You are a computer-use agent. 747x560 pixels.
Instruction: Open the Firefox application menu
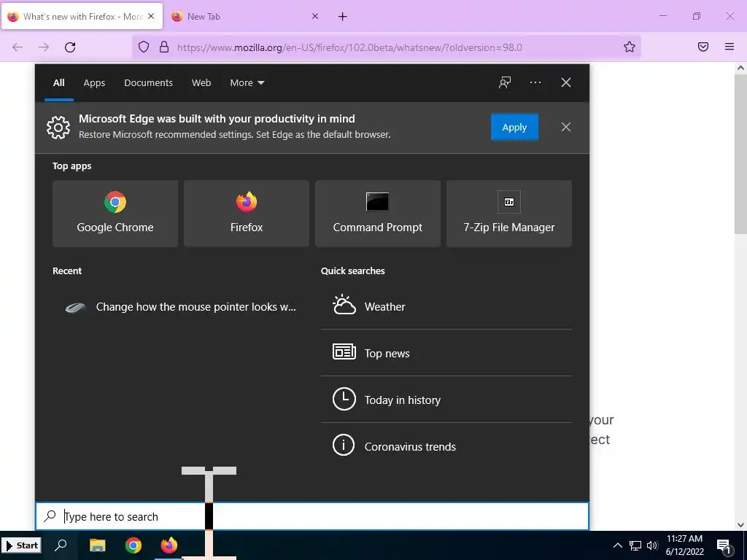click(x=729, y=47)
